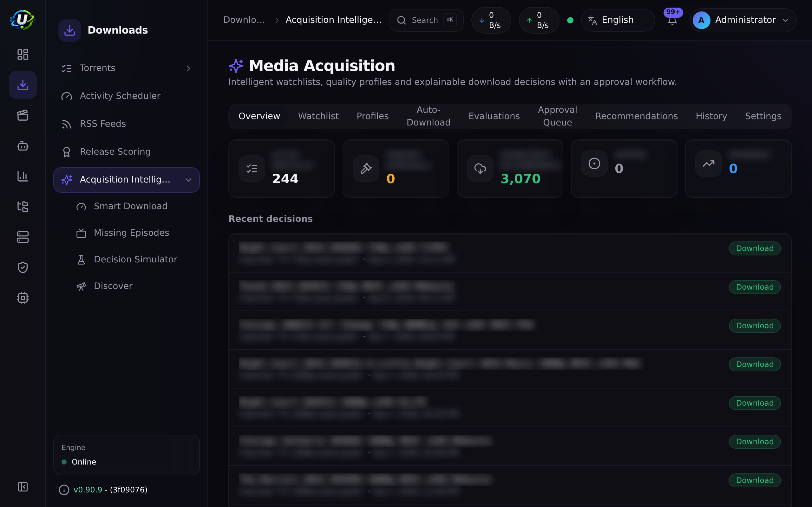Open the CPU system icon in rail
The height and width of the screenshot is (507, 812).
(23, 298)
